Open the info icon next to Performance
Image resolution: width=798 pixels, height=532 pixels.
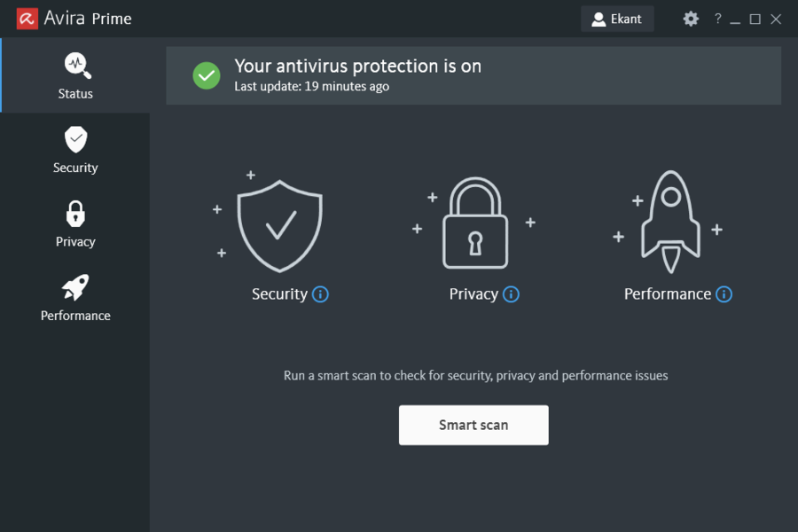tap(725, 293)
